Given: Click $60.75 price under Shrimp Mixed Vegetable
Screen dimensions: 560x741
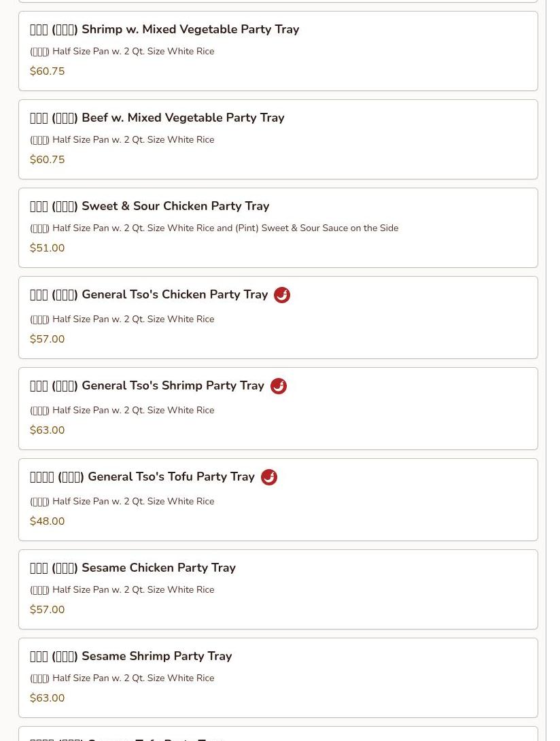Looking at the screenshot, I should point(48,71).
